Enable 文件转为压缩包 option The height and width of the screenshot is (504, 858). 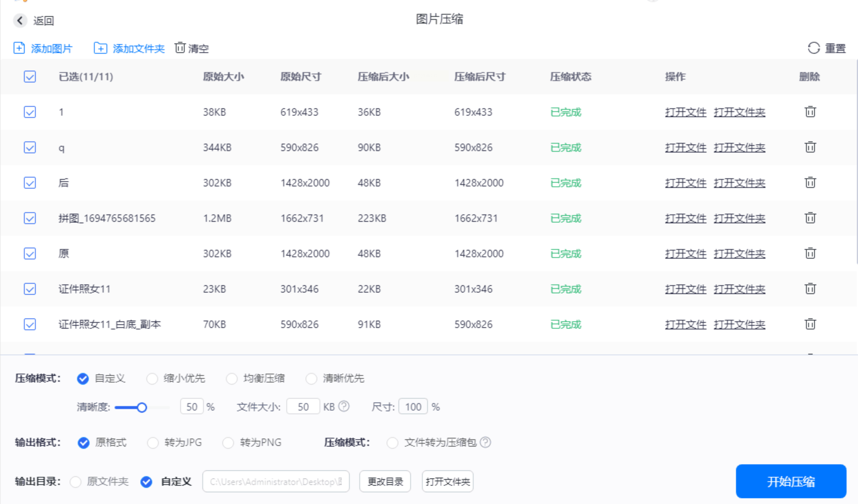point(393,442)
